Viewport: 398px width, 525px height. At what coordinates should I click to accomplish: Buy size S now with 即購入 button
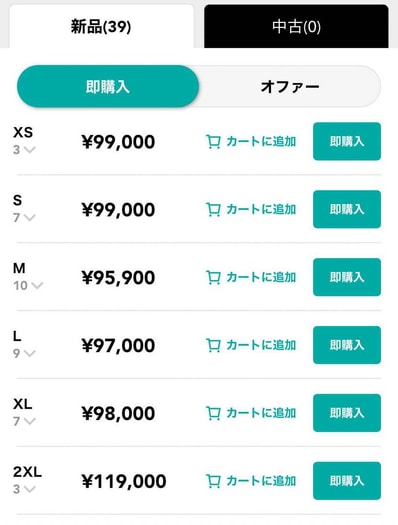click(x=347, y=209)
